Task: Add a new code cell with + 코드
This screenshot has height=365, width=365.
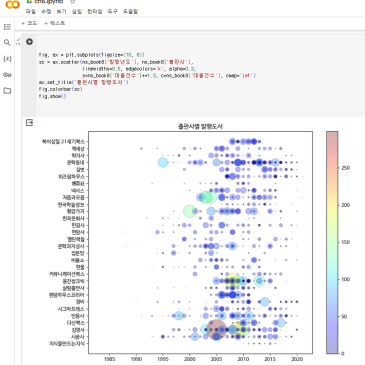Action: point(29,23)
